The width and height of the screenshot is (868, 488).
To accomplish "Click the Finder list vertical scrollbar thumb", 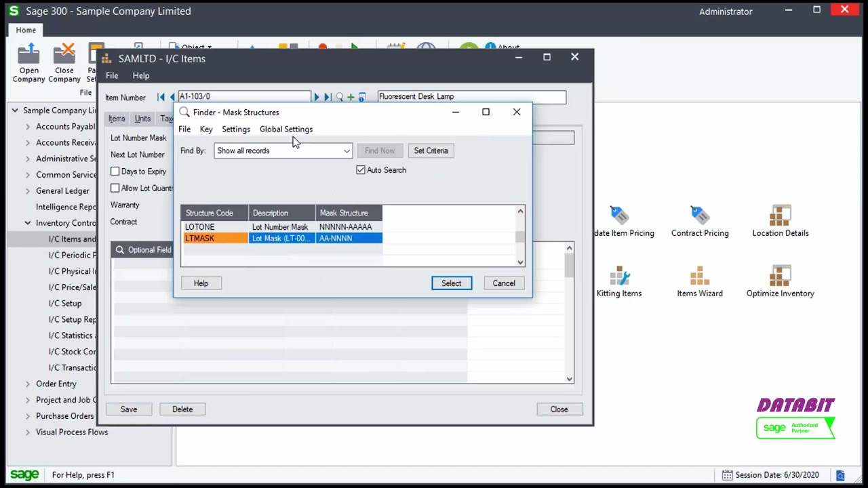I will [520, 237].
